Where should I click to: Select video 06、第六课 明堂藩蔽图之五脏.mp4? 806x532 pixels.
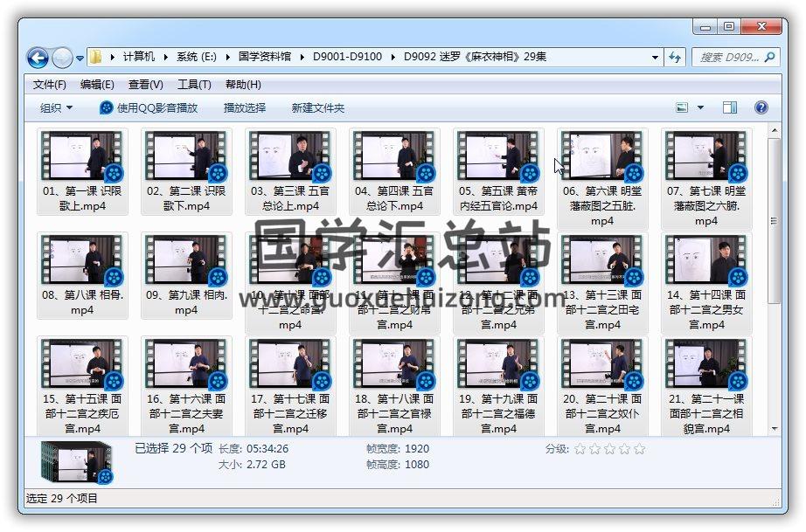point(602,179)
